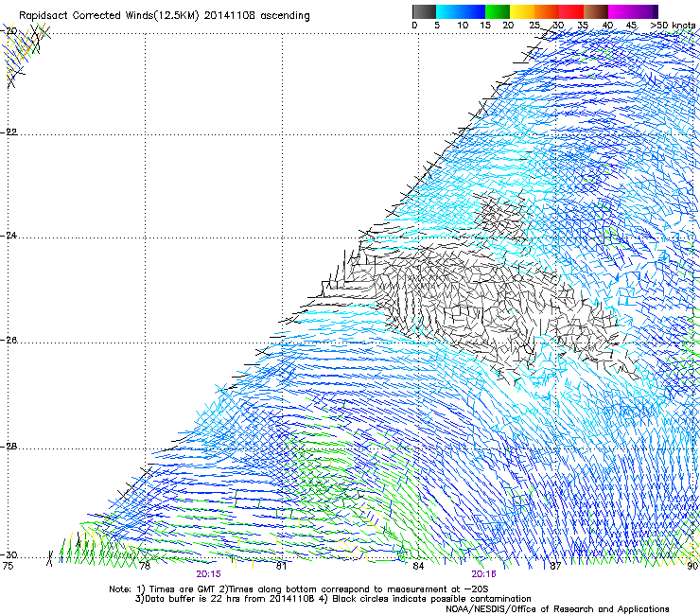The image size is (700, 615).
Task: Click the longitude label '75'
Action: [x=8, y=566]
